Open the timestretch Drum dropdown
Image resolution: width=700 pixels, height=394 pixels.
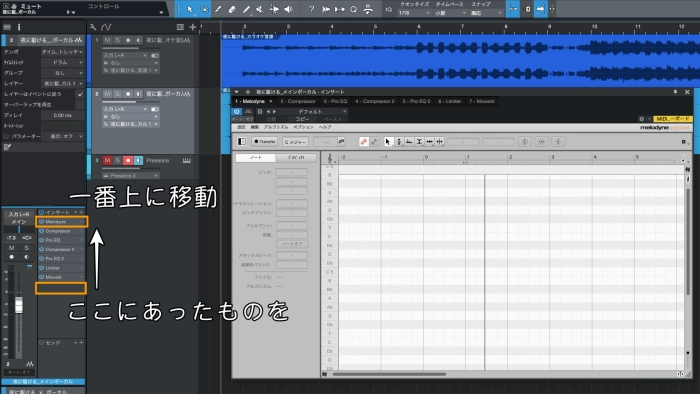click(x=62, y=62)
